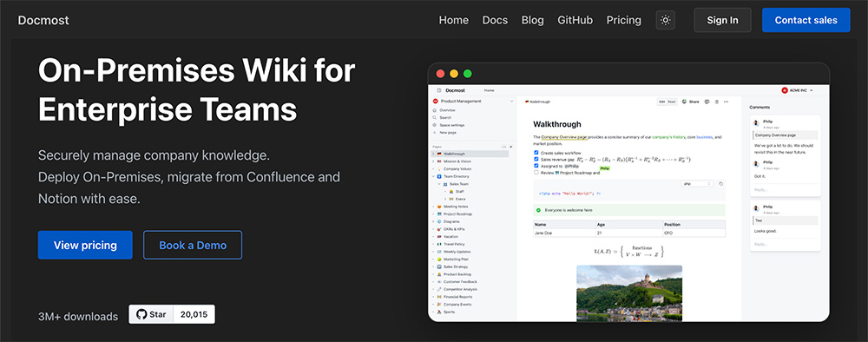Toggle the Create sales workflow checkbox
868x342 pixels.
tap(536, 152)
